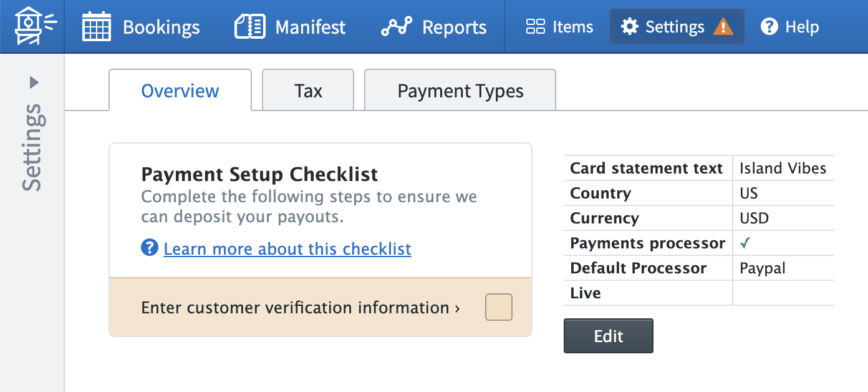
Task: Click the Manifest booklet icon
Action: 250,27
